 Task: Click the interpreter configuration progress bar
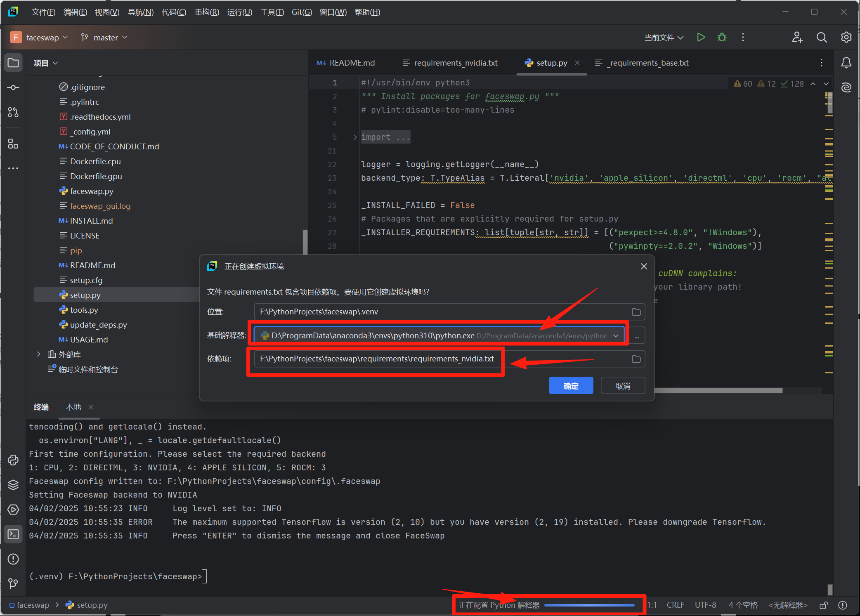589,605
